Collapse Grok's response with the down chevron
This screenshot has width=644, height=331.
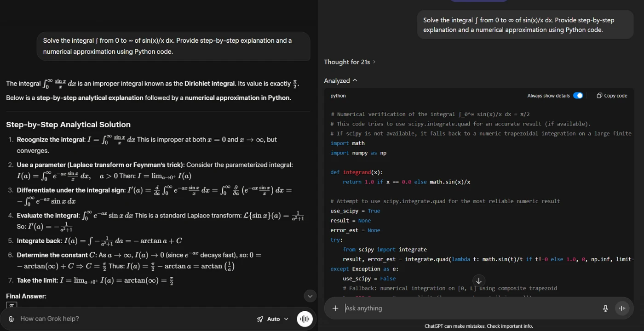310,296
